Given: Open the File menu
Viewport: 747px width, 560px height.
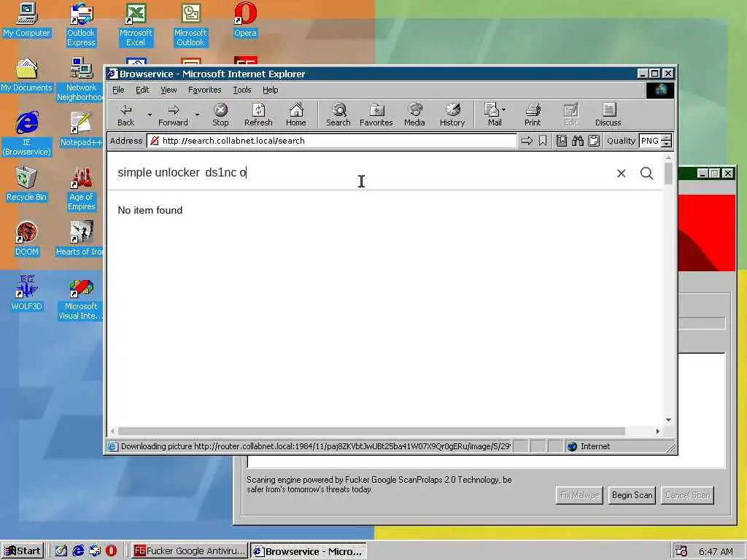Looking at the screenshot, I should point(118,90).
